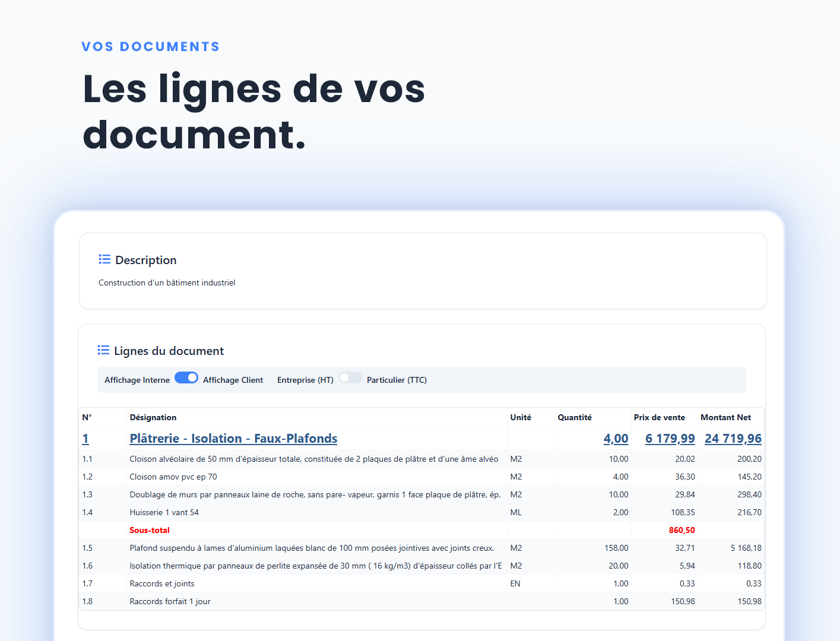Select row 1.4 Huisserie 1 vant 54
The image size is (840, 641).
point(164,512)
